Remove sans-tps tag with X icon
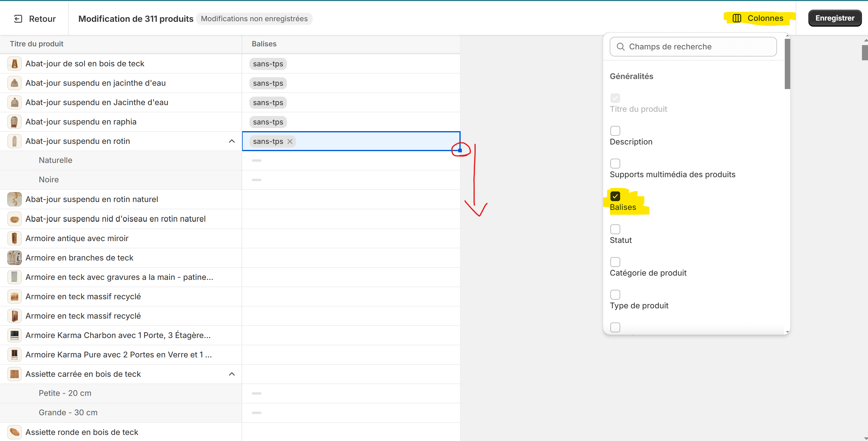 290,142
